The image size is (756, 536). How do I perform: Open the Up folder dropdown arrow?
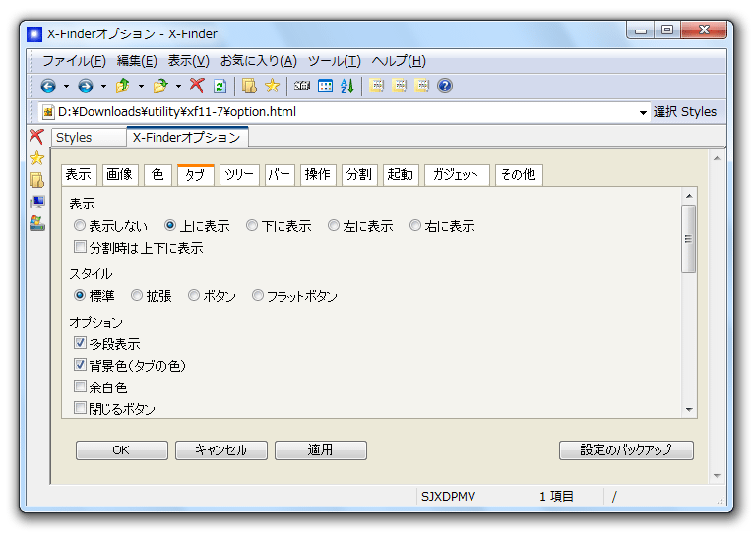pyautogui.click(x=141, y=87)
